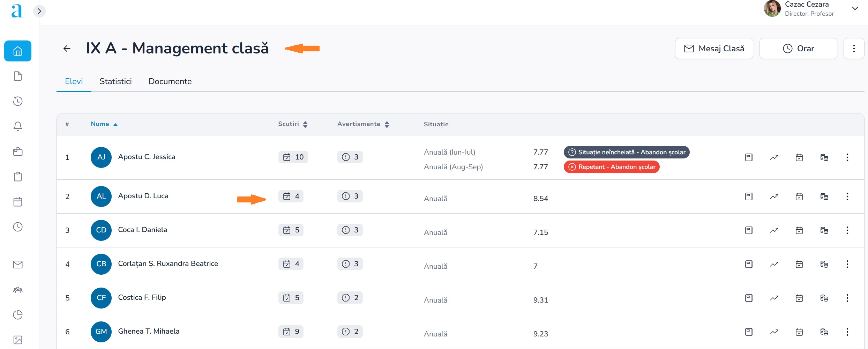Click the Repetent - Abandon școlar badge
Screen dimensions: 868x349
(x=612, y=167)
